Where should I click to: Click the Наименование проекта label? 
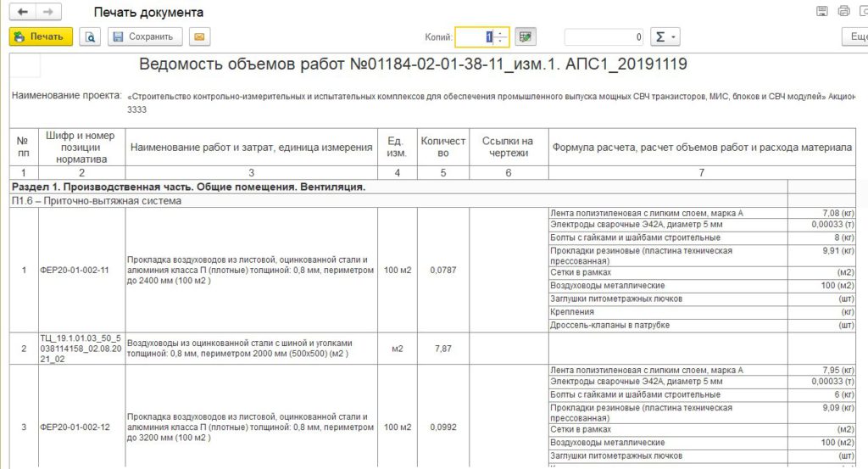[x=66, y=95]
